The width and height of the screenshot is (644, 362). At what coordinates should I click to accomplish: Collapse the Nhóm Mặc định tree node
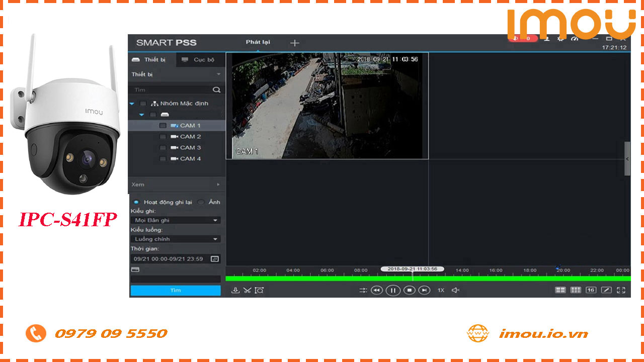click(132, 104)
